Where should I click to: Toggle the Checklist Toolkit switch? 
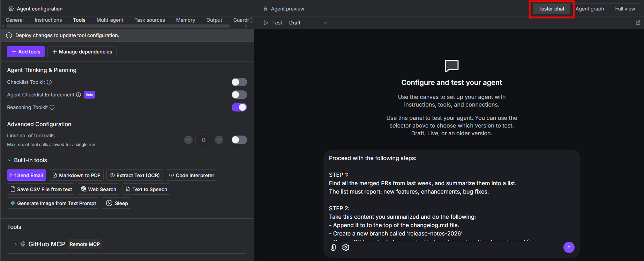click(239, 82)
